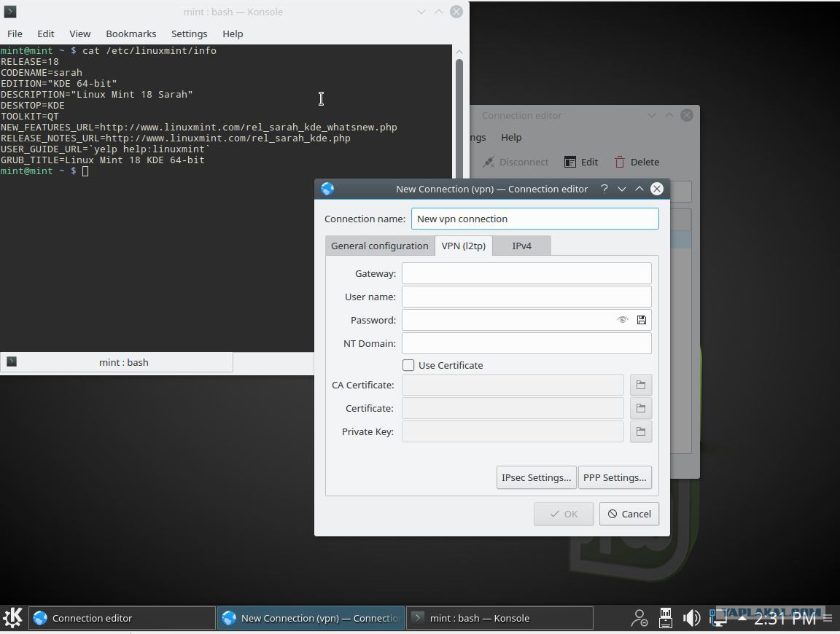Open Konsole View menu

pyautogui.click(x=79, y=34)
